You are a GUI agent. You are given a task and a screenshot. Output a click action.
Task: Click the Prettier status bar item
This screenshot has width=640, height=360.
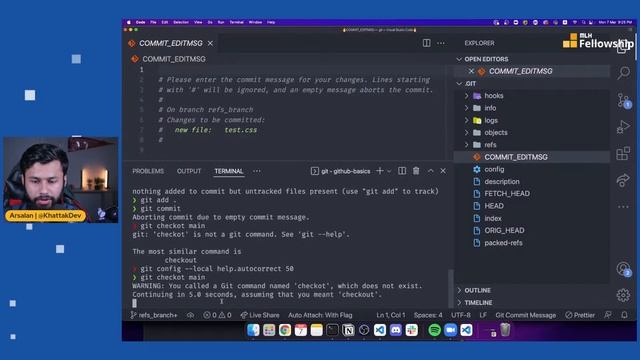click(x=580, y=315)
